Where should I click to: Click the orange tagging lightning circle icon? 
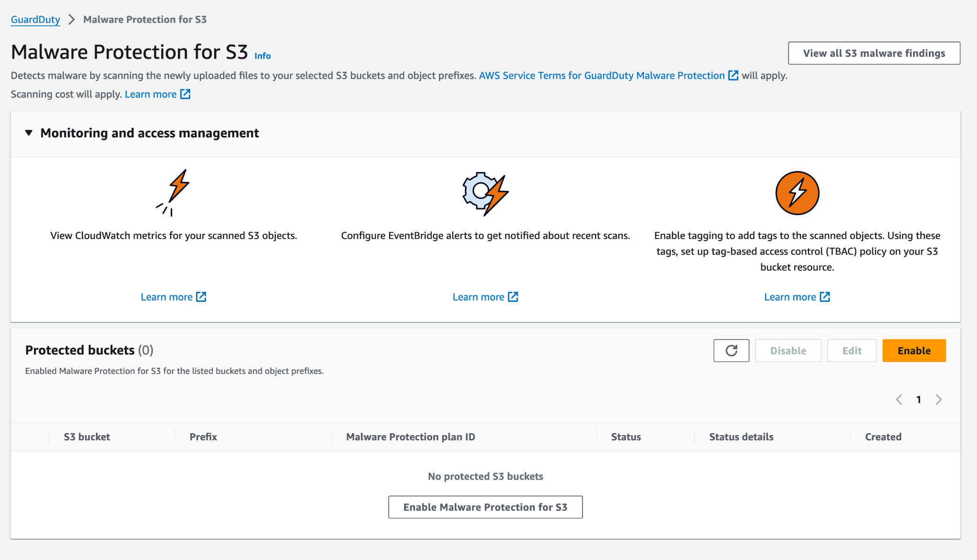797,193
